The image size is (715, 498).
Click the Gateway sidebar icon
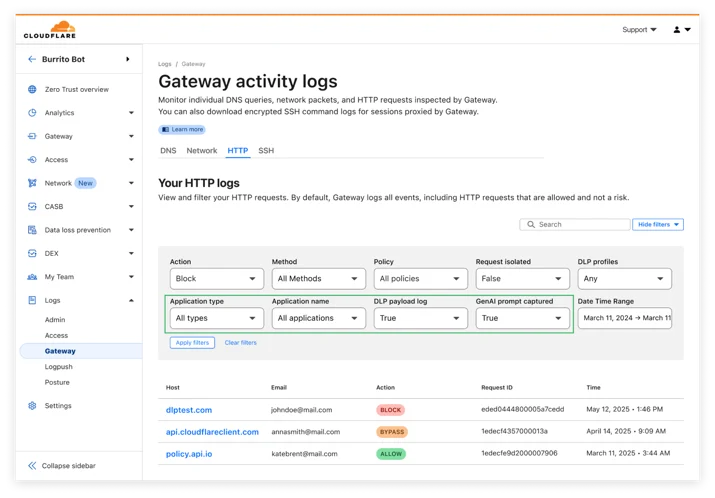tap(32, 136)
